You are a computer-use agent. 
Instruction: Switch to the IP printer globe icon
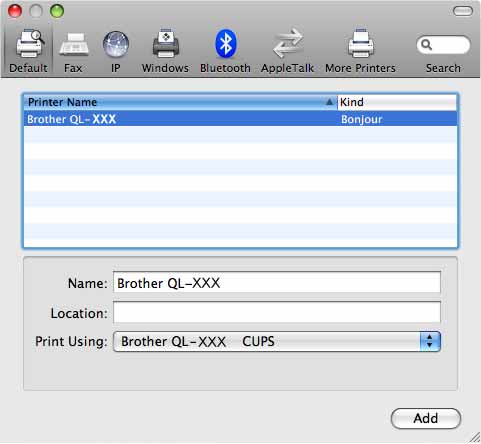[x=116, y=44]
